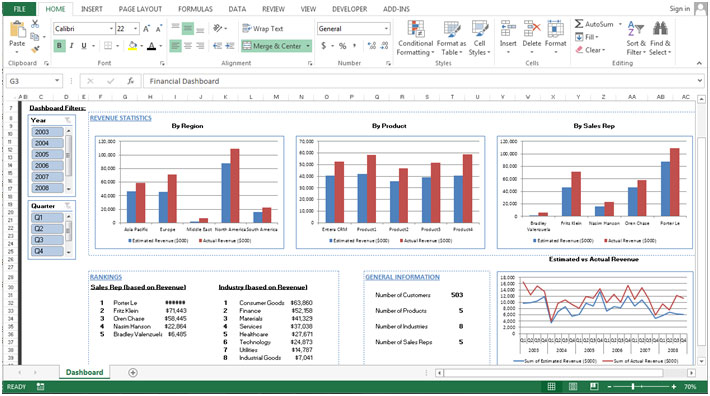710x396 pixels.
Task: Click Decrease Decimal icon
Action: click(x=384, y=46)
